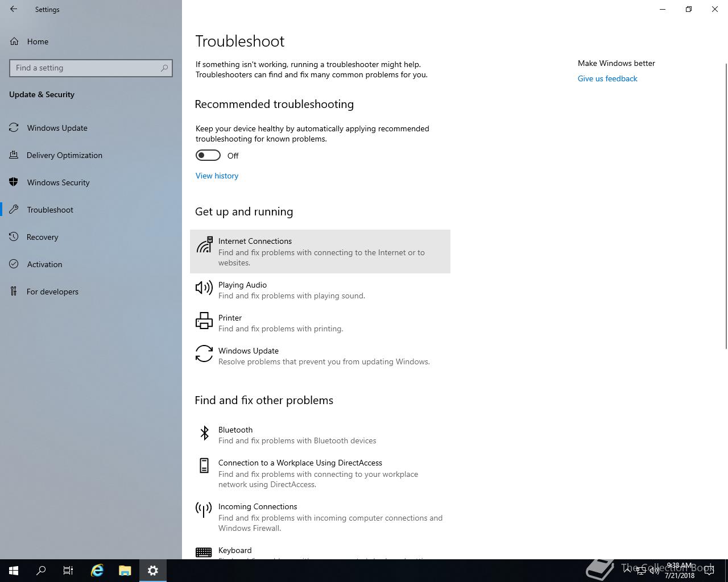Click the Printer icon

click(204, 321)
